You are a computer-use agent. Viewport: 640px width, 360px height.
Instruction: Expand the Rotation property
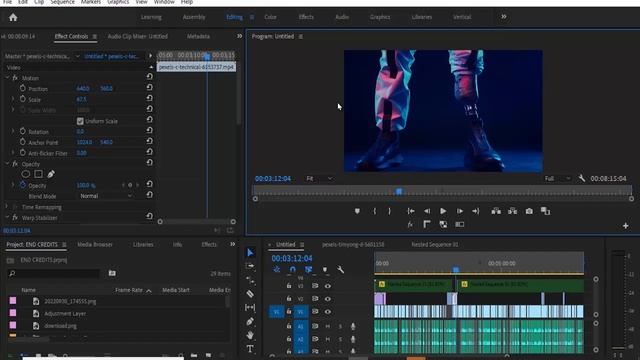pos(13,131)
